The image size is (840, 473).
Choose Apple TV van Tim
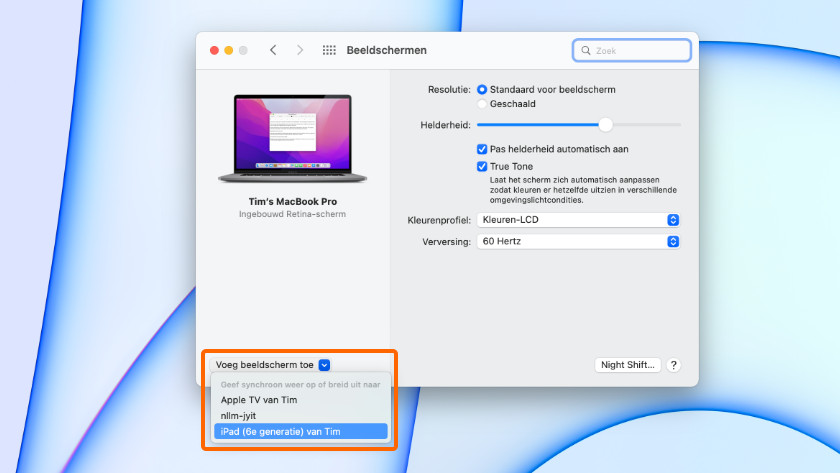pyautogui.click(x=301, y=400)
